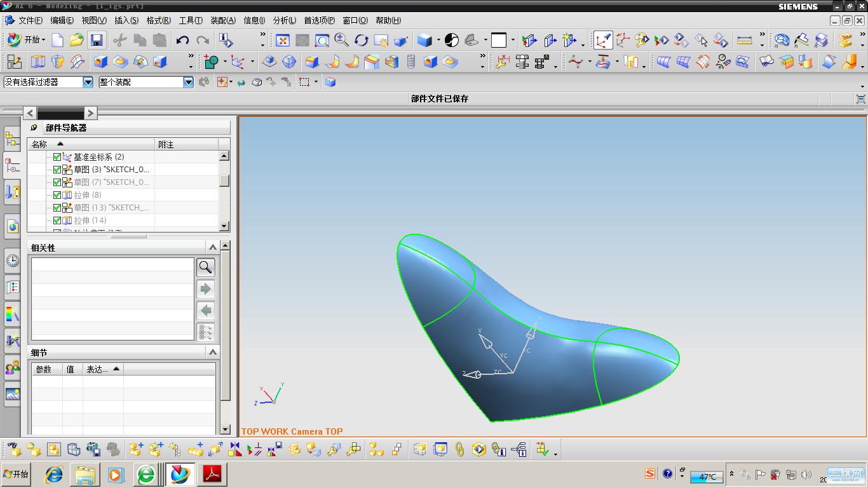Toggle the 拉伸 (14) feature checkbox

click(x=57, y=220)
